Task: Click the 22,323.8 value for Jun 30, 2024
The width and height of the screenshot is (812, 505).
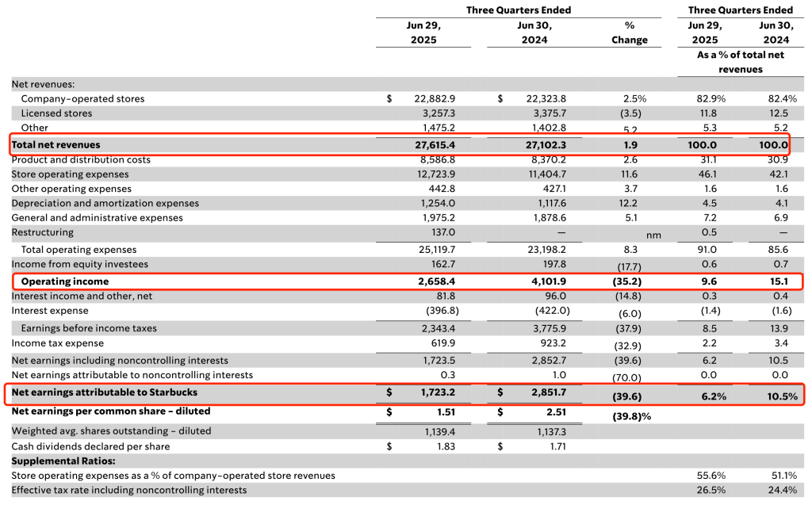Action: [x=546, y=98]
